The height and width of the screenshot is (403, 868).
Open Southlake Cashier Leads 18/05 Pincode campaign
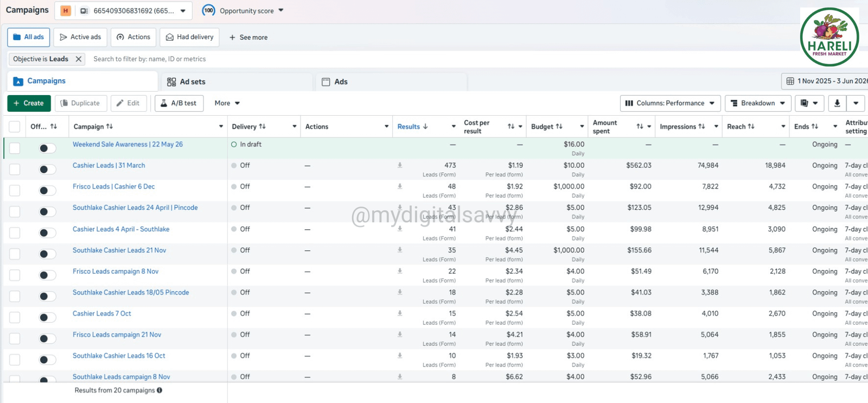coord(131,292)
